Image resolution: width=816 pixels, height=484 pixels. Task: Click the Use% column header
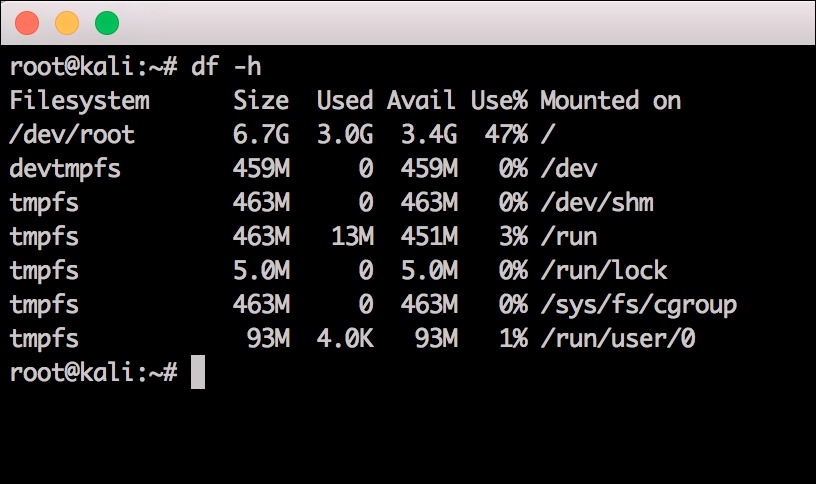(x=499, y=101)
